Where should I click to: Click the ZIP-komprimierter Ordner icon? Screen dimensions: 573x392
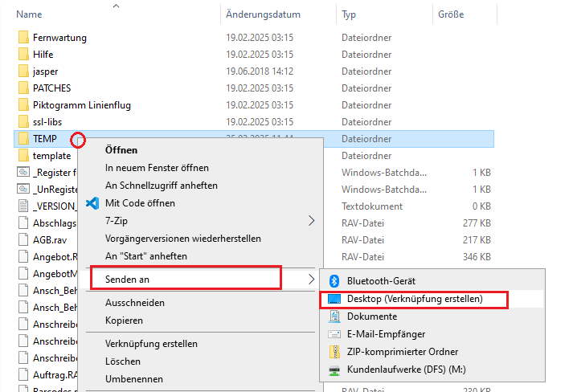[334, 352]
